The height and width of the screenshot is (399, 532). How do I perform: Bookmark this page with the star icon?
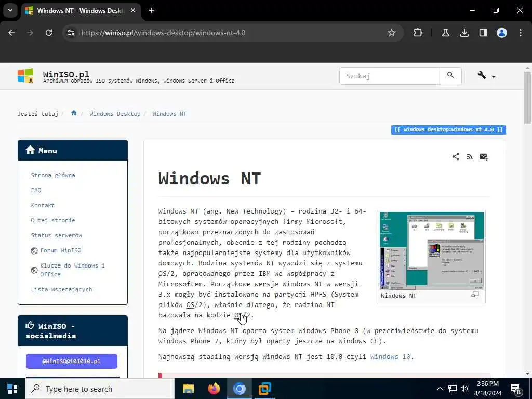[392, 33]
